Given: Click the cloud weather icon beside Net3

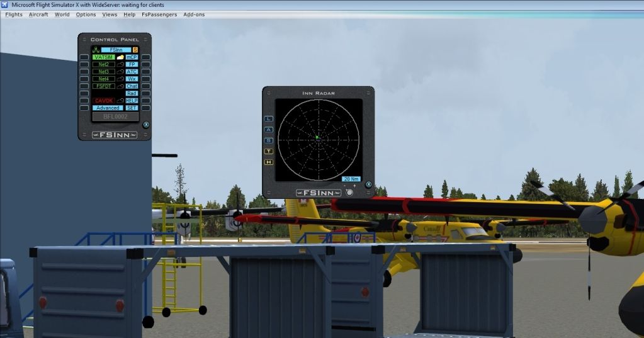Looking at the screenshot, I should [x=120, y=72].
